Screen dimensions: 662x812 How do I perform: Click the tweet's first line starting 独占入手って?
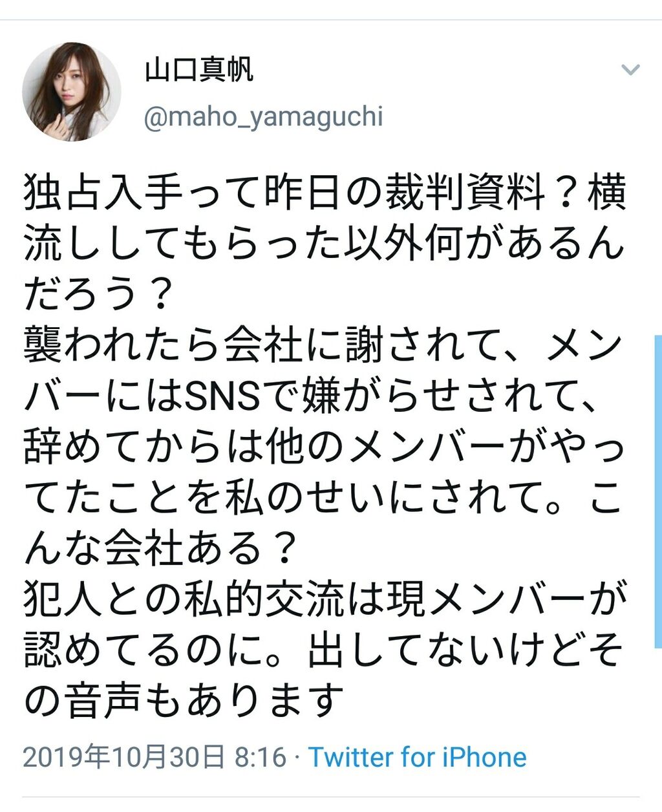(325, 193)
